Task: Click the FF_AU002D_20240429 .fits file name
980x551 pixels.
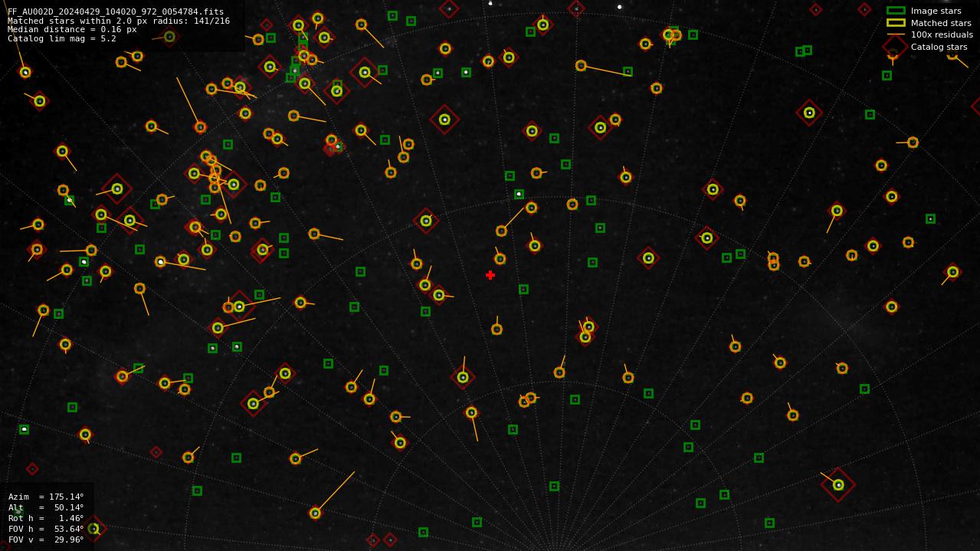Action: click(x=116, y=11)
